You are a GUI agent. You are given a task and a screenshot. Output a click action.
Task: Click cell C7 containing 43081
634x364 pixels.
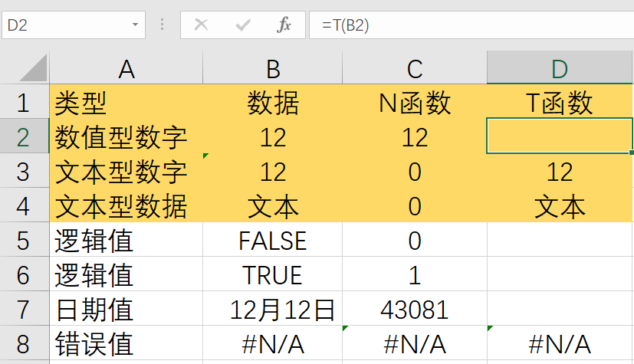(415, 309)
